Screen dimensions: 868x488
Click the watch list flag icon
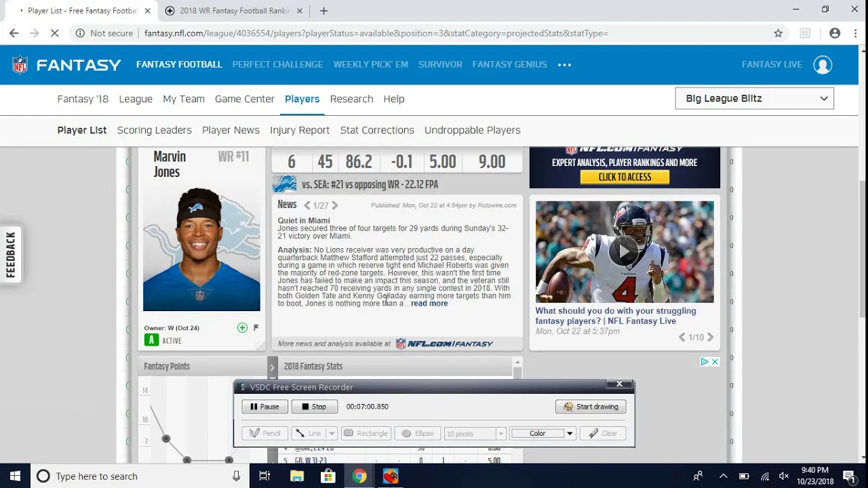tap(256, 328)
